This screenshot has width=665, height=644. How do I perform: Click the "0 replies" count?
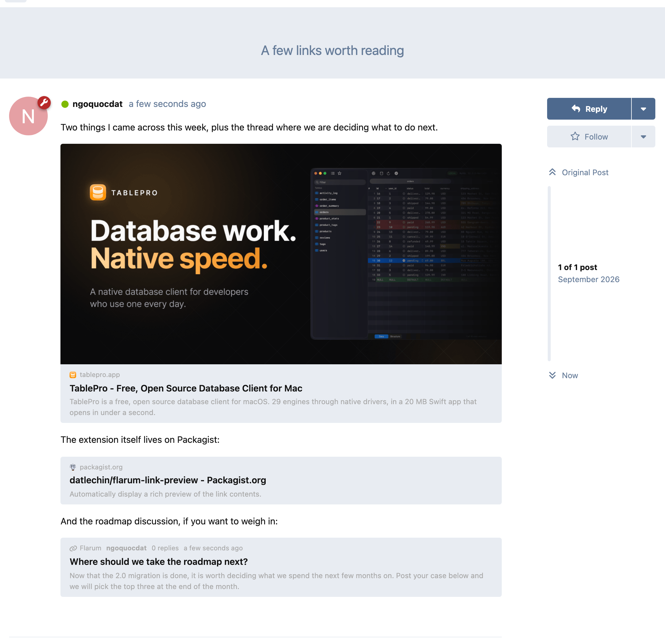coord(165,548)
